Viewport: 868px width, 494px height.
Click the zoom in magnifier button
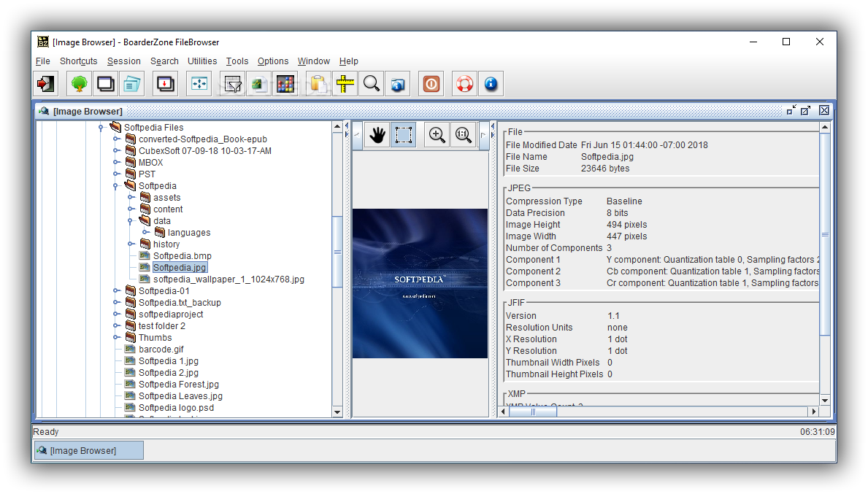437,135
